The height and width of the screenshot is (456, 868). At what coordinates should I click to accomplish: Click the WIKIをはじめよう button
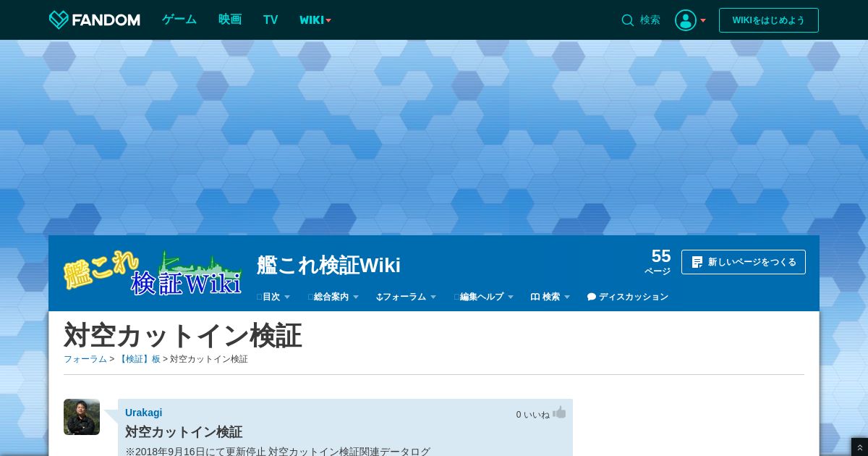pyautogui.click(x=769, y=20)
